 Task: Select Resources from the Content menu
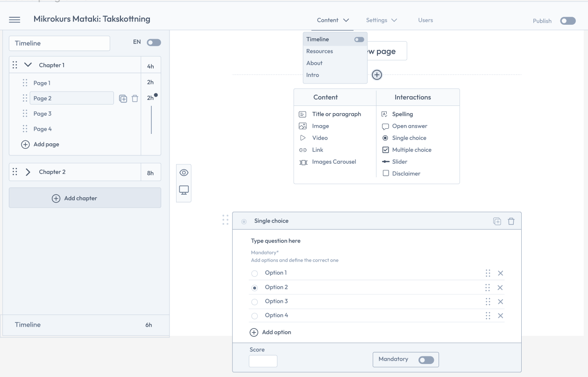pyautogui.click(x=319, y=51)
